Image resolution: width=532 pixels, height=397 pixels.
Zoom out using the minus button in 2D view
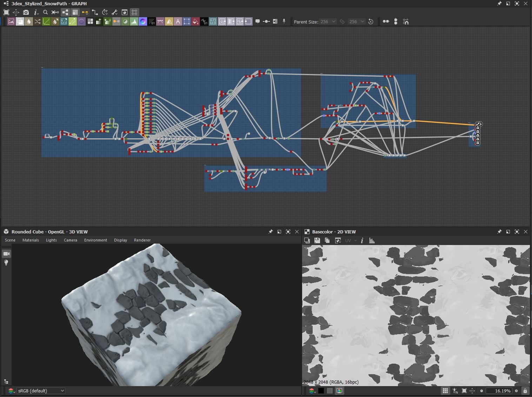click(481, 391)
